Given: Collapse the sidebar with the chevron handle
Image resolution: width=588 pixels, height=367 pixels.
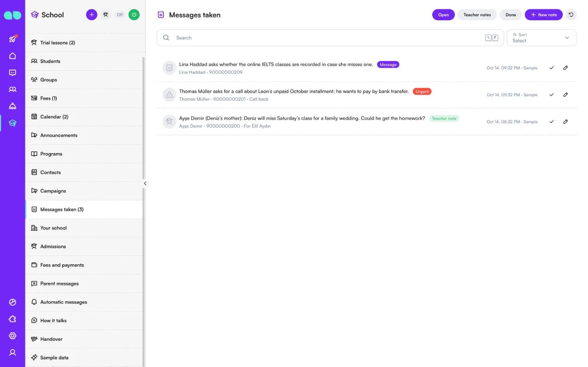Looking at the screenshot, I should click(x=145, y=183).
